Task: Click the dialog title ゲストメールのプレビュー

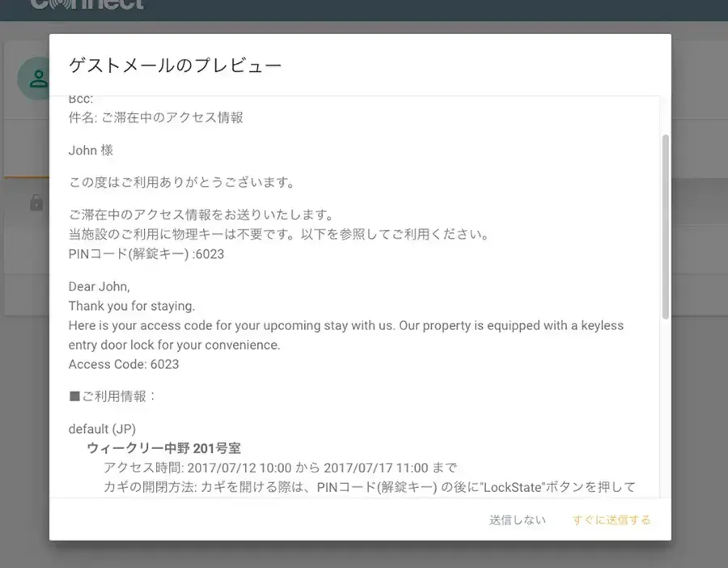Action: coord(175,65)
